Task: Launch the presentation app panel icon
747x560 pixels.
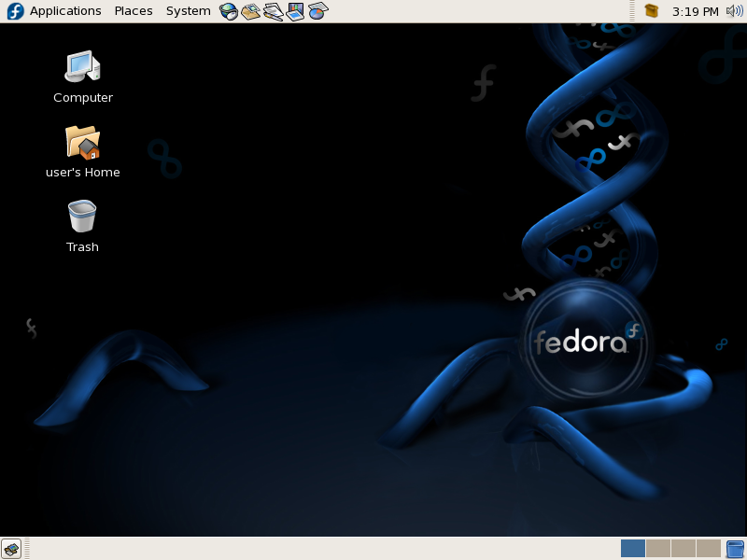Action: [x=295, y=11]
